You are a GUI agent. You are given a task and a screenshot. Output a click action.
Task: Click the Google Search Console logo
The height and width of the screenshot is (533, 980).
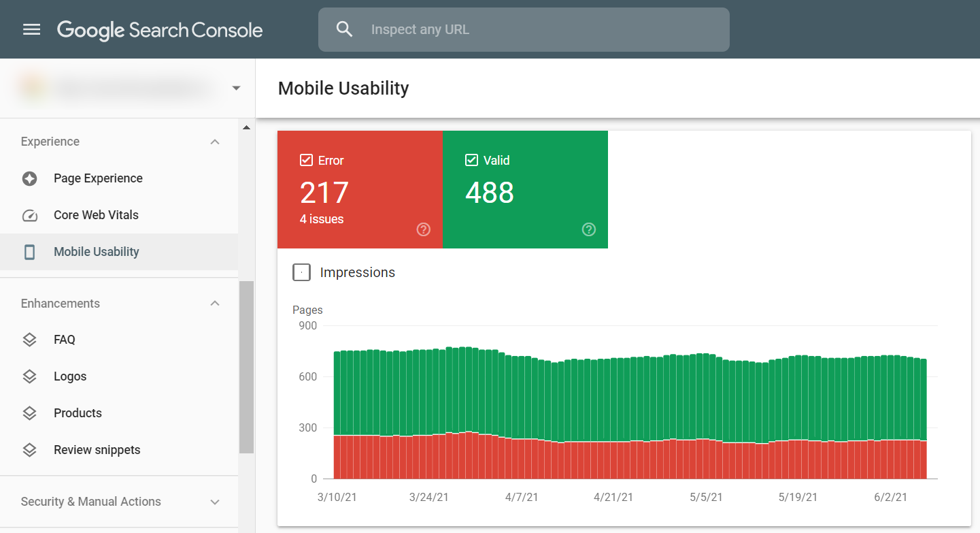[x=160, y=30]
